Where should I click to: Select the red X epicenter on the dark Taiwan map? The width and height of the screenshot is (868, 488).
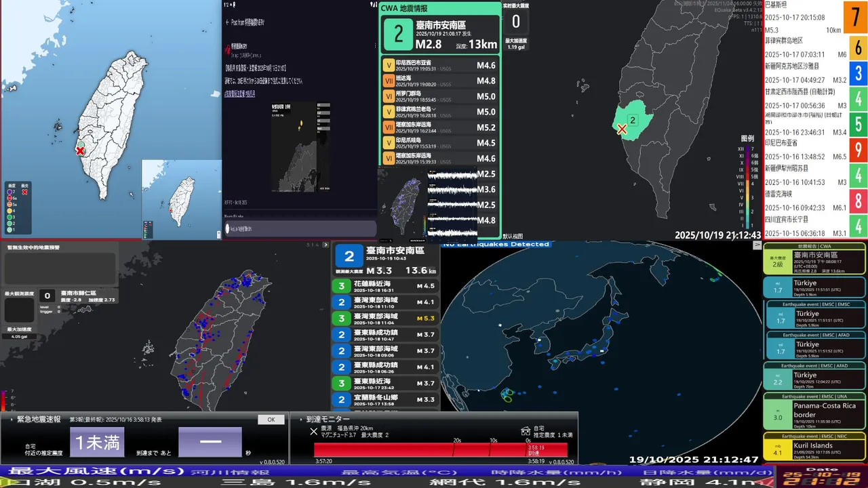pos(622,129)
